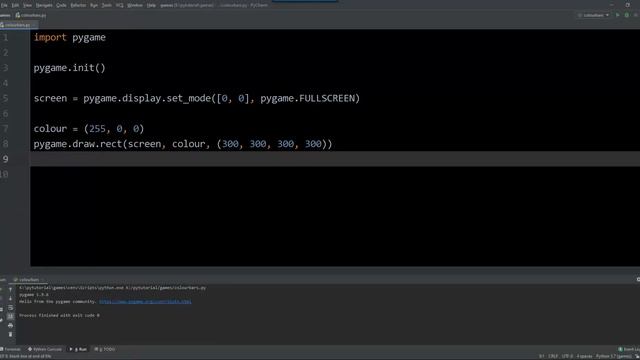Click the games folder breadcrumb

(x=5, y=15)
